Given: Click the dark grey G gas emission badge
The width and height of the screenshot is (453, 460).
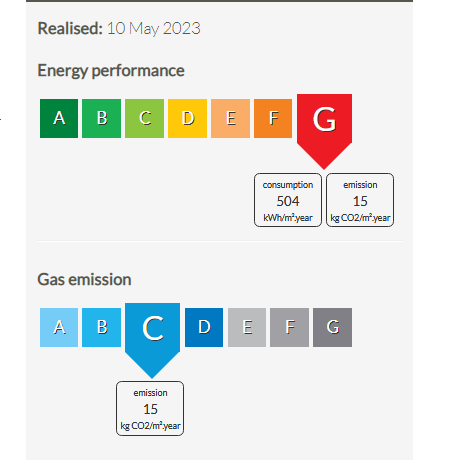Looking at the screenshot, I should click(332, 327).
